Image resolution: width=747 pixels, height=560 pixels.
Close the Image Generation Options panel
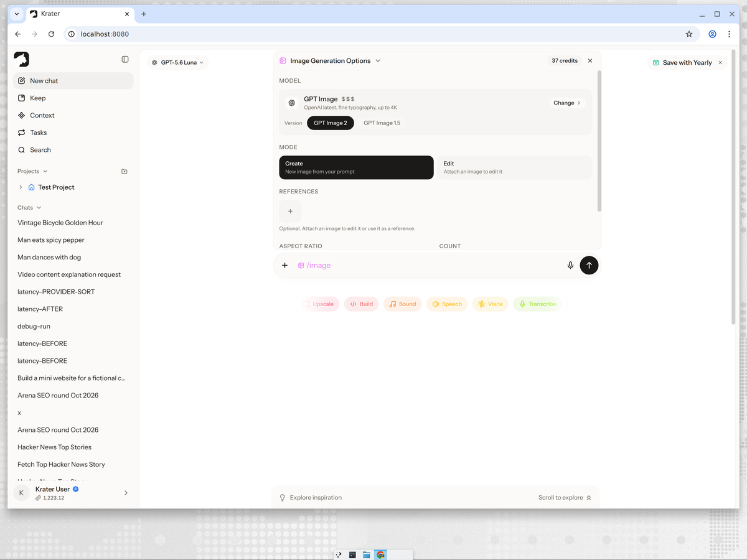[590, 61]
